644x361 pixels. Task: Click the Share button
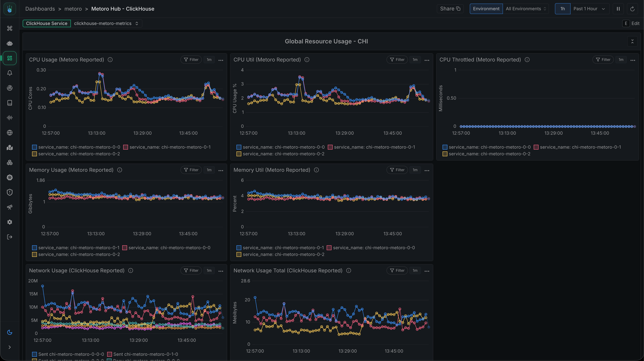(x=450, y=9)
